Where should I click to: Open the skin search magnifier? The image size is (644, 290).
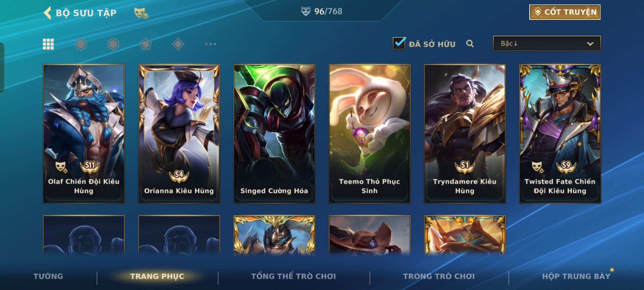tap(470, 44)
